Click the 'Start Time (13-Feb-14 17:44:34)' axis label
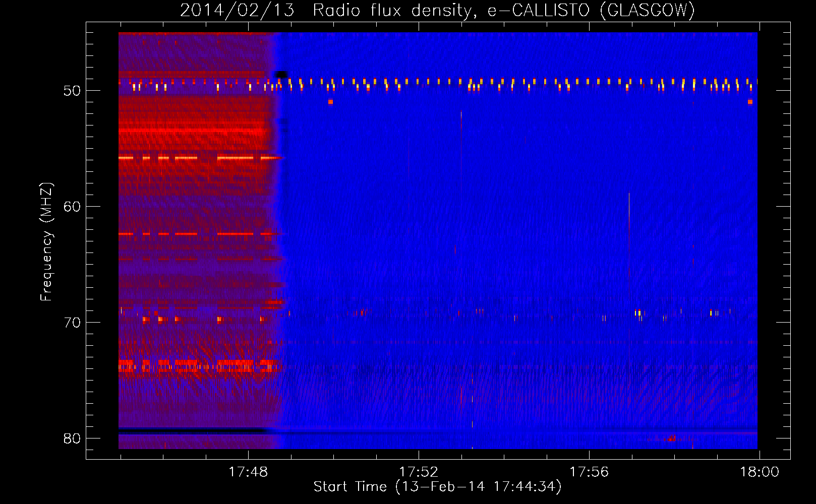The height and width of the screenshot is (504, 816). pyautogui.click(x=437, y=487)
